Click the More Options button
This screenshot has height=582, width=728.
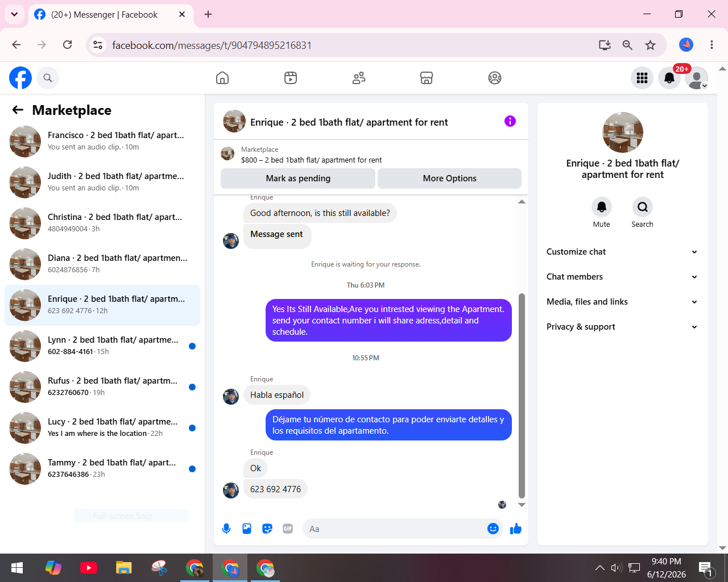tap(449, 178)
